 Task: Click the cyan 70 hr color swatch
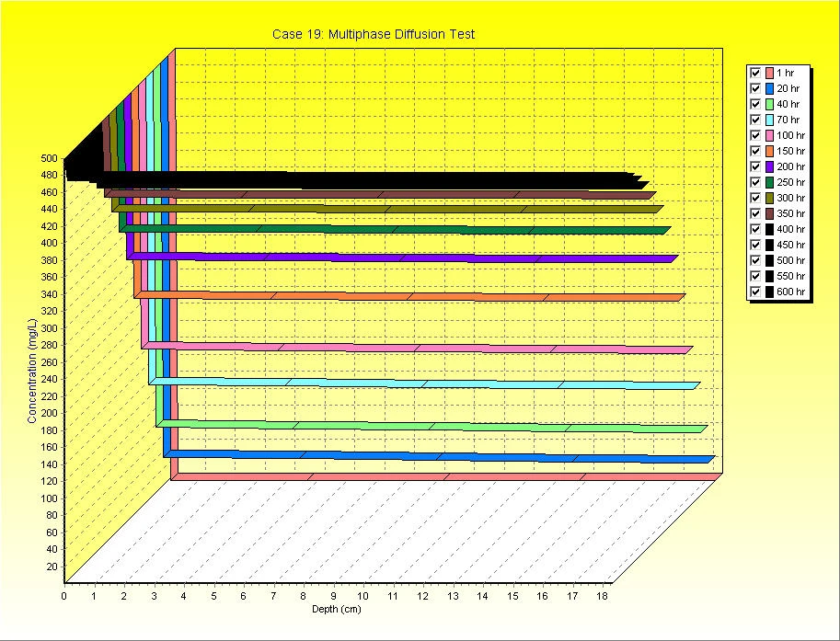769,120
